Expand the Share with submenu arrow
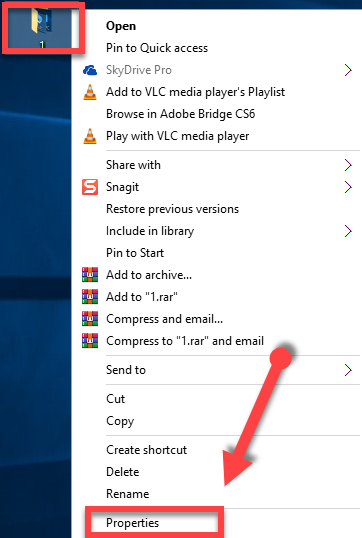Screen dimensions: 362x538 pyautogui.click(x=348, y=165)
